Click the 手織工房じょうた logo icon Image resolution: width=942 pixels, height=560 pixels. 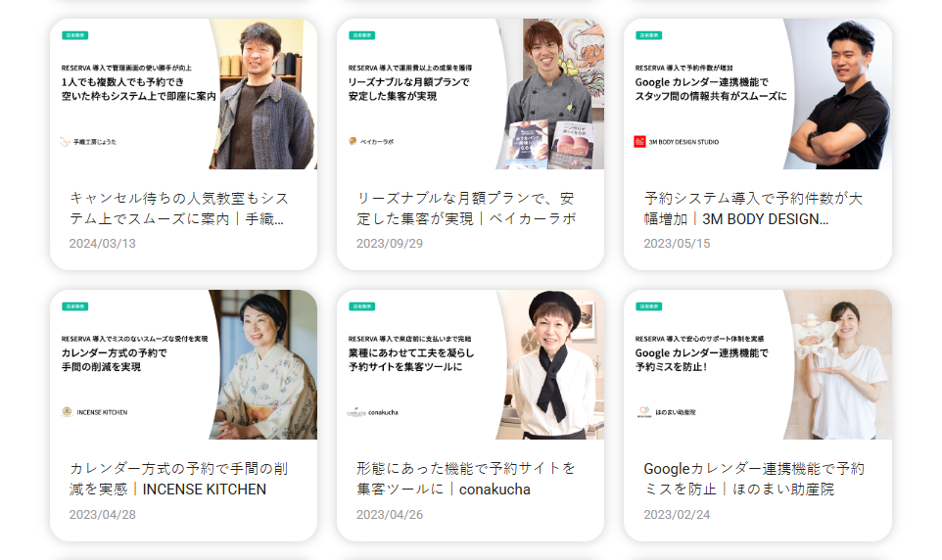point(65,142)
